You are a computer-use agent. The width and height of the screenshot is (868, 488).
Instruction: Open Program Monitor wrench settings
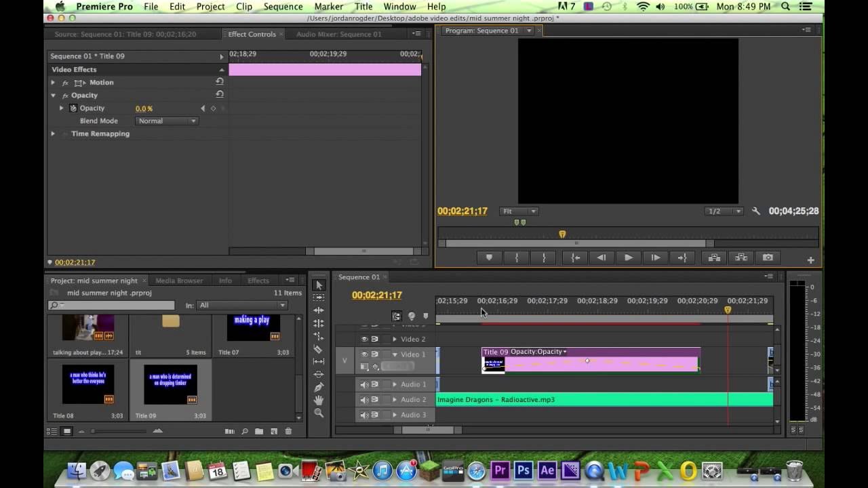[756, 211]
